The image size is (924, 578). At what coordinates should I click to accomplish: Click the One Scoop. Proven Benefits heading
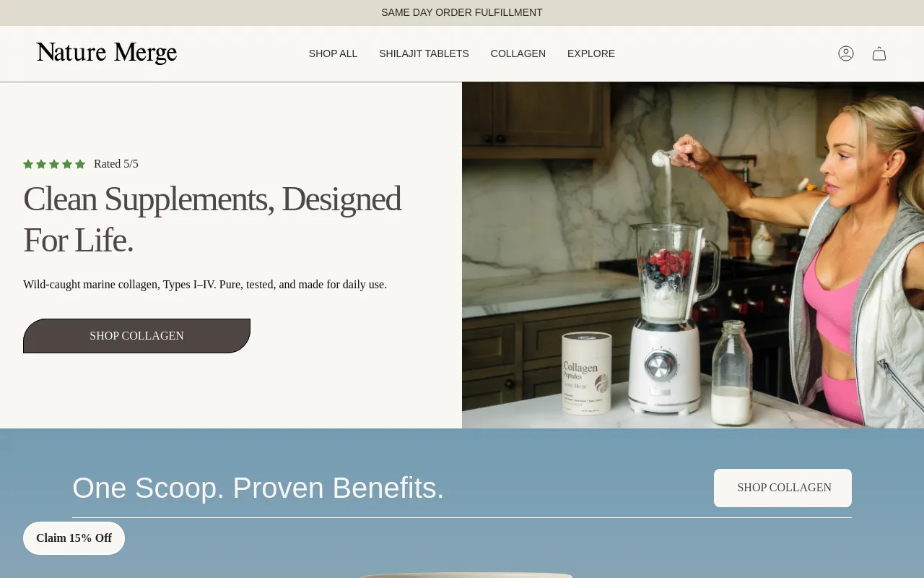point(258,488)
